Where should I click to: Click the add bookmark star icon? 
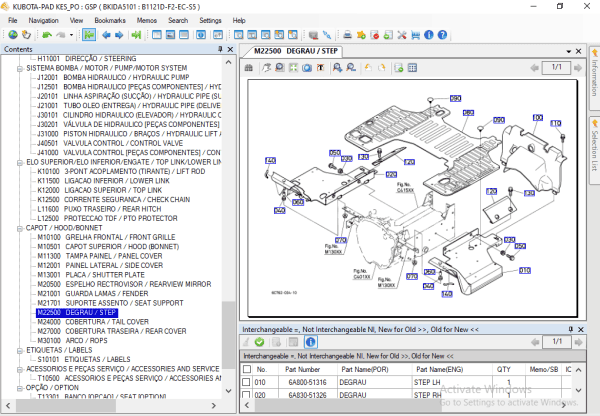tap(361, 35)
